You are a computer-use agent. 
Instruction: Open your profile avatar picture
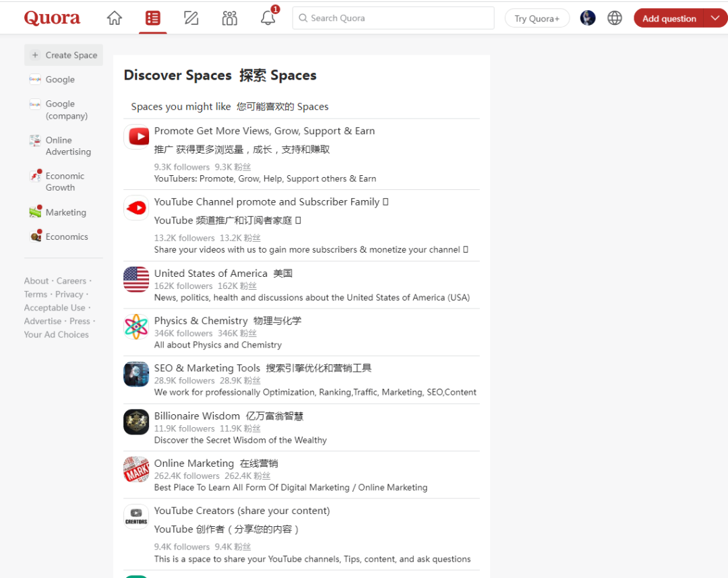[x=587, y=18]
